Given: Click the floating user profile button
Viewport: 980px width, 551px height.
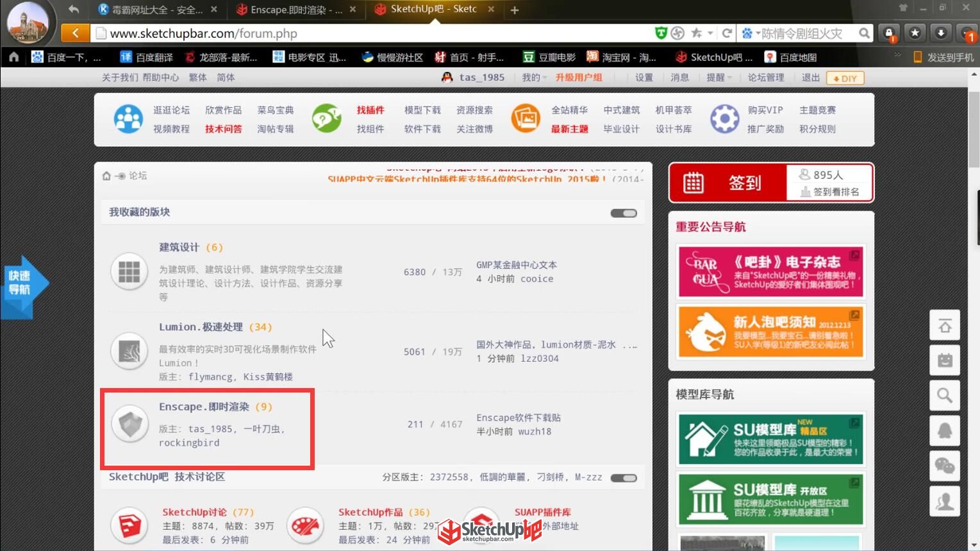Looking at the screenshot, I should (x=945, y=500).
